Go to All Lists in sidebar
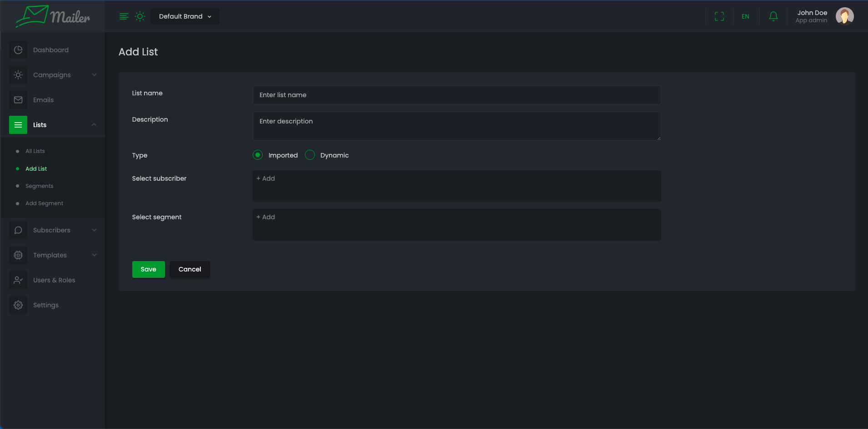This screenshot has height=429, width=868. click(x=35, y=151)
